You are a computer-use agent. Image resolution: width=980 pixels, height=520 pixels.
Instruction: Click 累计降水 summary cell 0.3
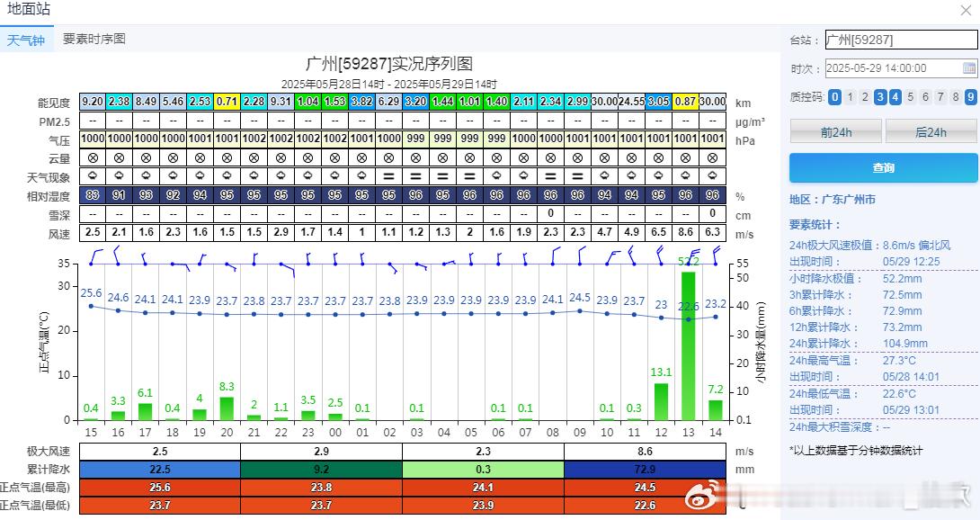point(483,470)
